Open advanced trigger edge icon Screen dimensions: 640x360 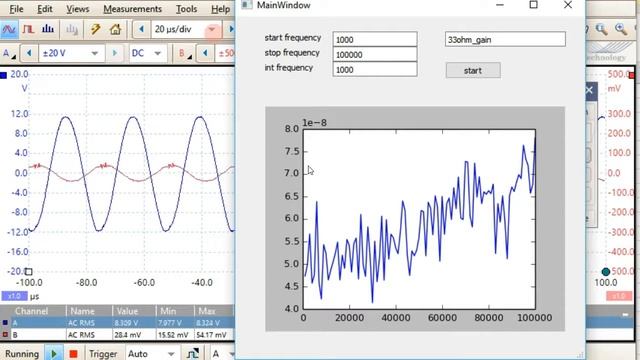coord(193,353)
